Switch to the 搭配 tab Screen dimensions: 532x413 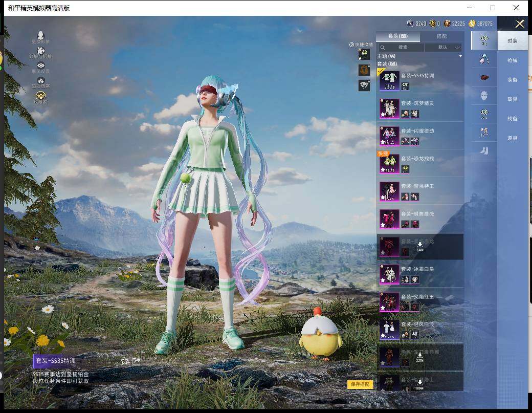[441, 36]
